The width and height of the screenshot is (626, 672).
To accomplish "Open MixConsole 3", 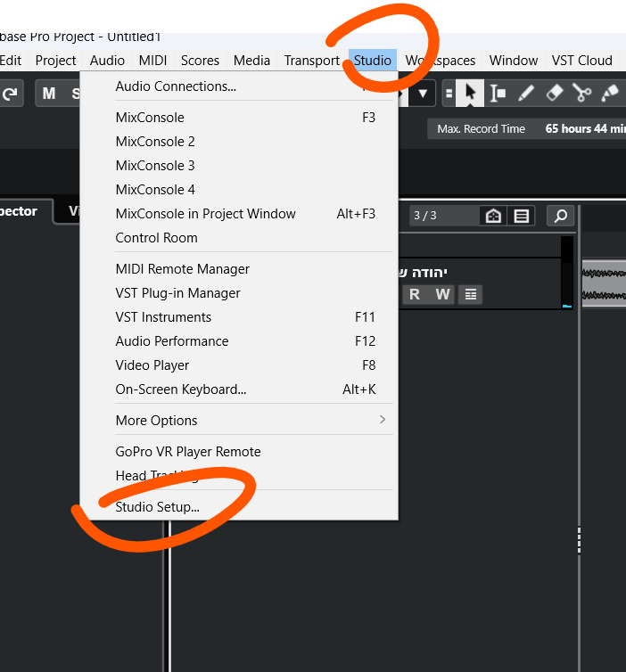I will point(239,166).
